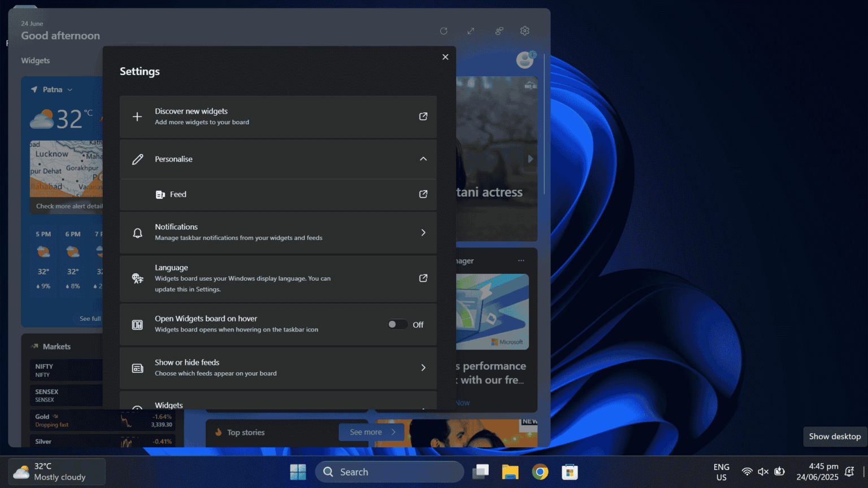Viewport: 868px width, 488px height.
Task: Click the plus icon for Discover new widgets
Action: (x=137, y=116)
